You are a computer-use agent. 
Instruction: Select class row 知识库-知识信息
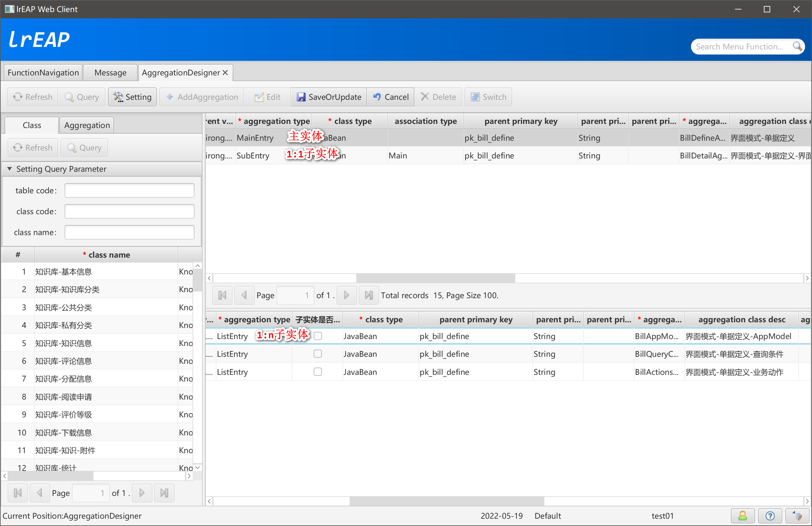(x=97, y=343)
